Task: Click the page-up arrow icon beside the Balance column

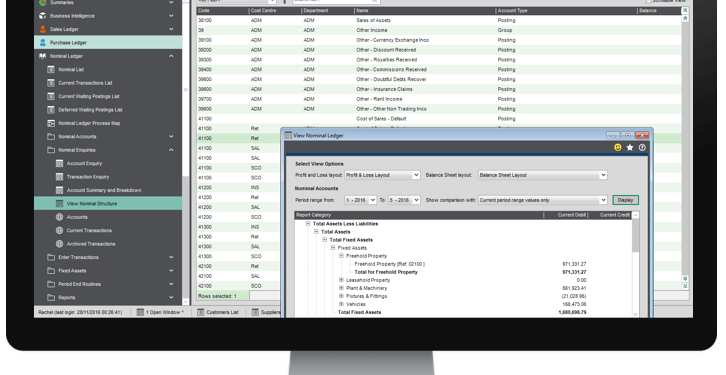Action: (x=685, y=18)
